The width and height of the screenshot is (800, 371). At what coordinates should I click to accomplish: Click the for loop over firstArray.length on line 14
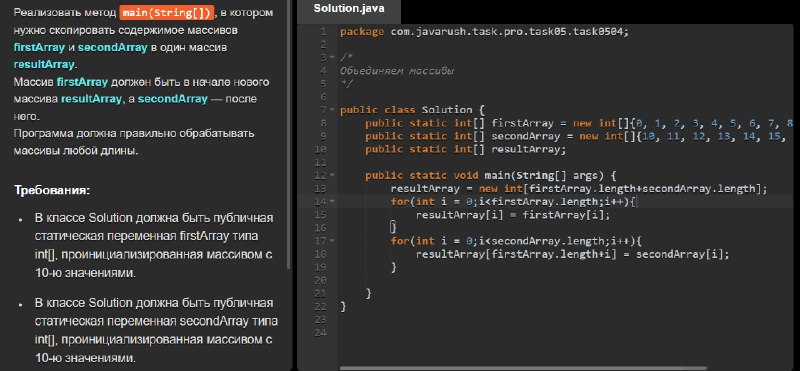pyautogui.click(x=514, y=202)
